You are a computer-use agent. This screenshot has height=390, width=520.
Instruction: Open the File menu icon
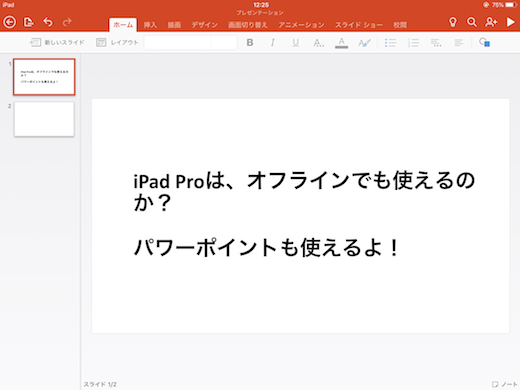tap(29, 22)
